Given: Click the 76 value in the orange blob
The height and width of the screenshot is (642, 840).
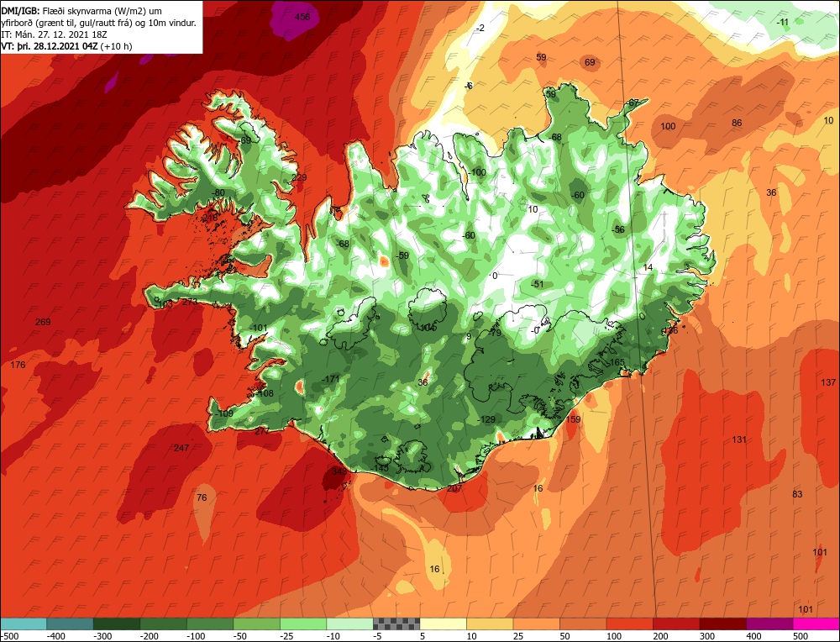Looking at the screenshot, I should (x=202, y=497).
